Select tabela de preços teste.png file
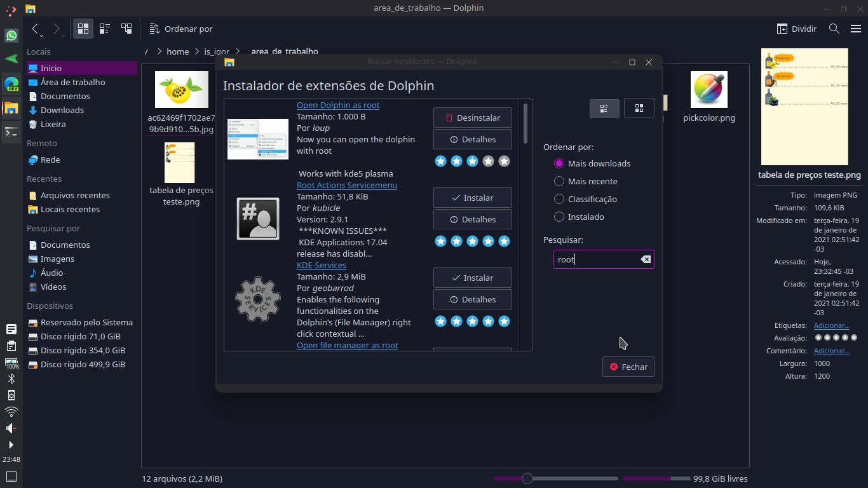This screenshot has width=868, height=488. pyautogui.click(x=181, y=175)
